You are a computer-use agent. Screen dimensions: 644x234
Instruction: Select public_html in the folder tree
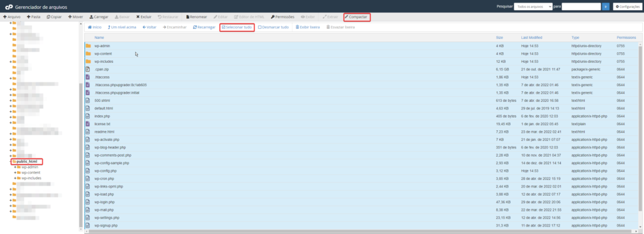(26, 161)
